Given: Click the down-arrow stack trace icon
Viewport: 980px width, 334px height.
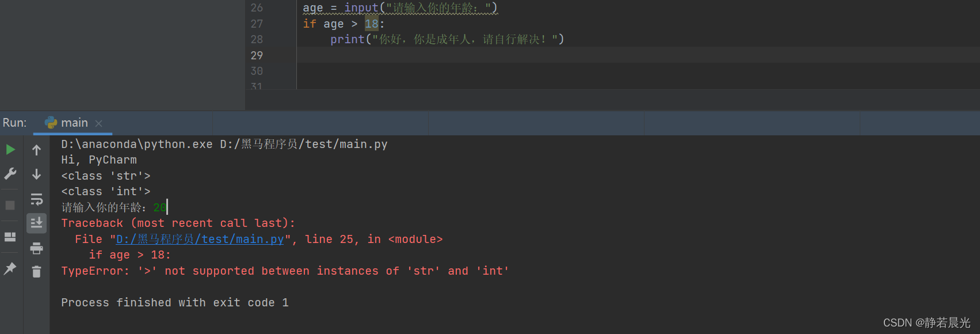Looking at the screenshot, I should coord(36,174).
